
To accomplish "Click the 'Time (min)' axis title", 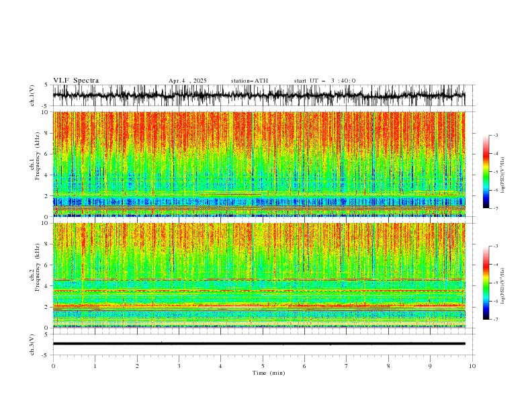I will [x=269, y=373].
